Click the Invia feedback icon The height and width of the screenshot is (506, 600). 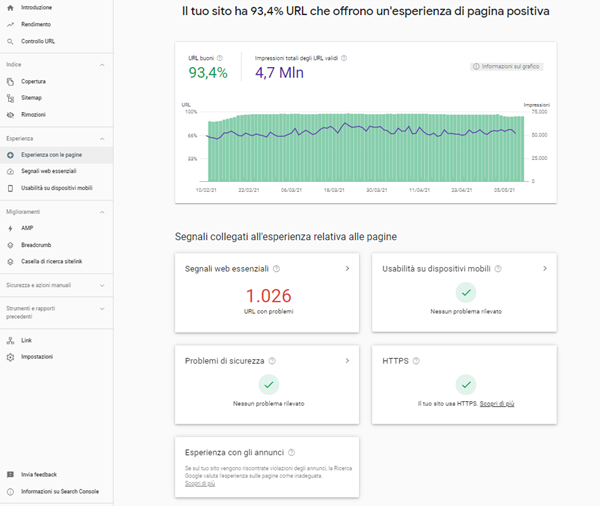tap(10, 475)
